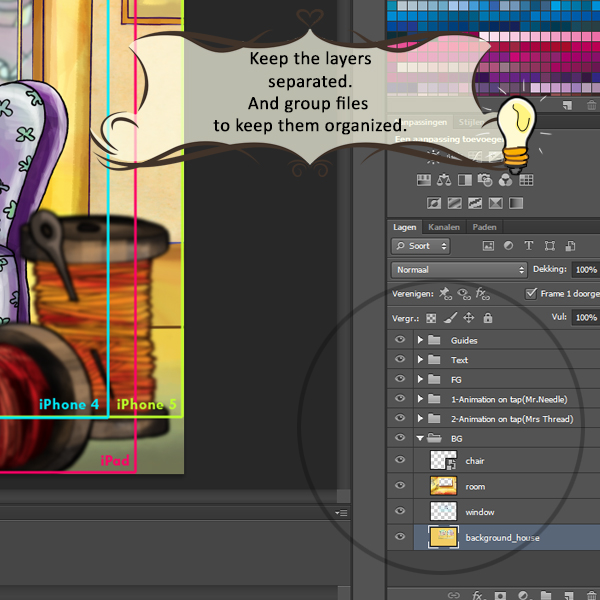Switch to the Kanalen tab
Screen dimensions: 600x600
444,227
